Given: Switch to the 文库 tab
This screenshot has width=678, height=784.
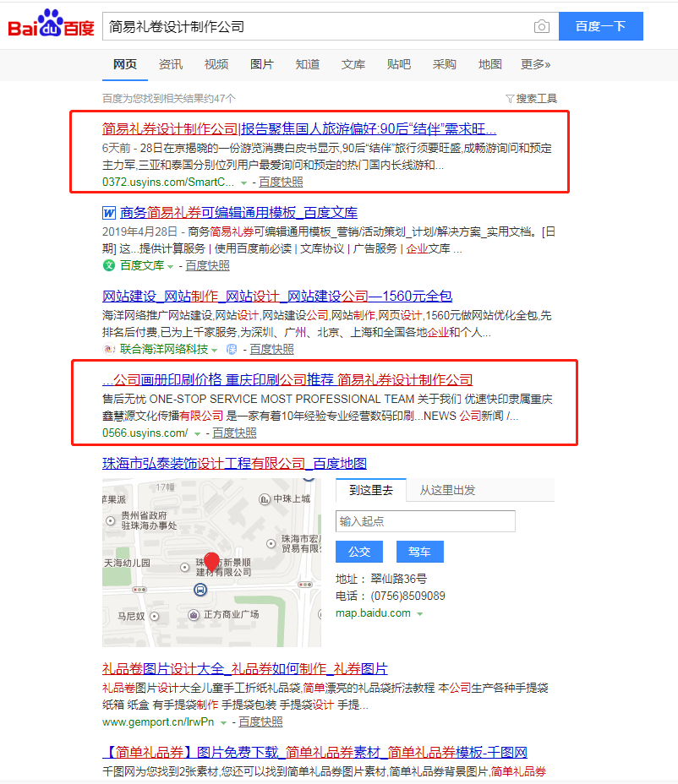Looking at the screenshot, I should pyautogui.click(x=353, y=64).
